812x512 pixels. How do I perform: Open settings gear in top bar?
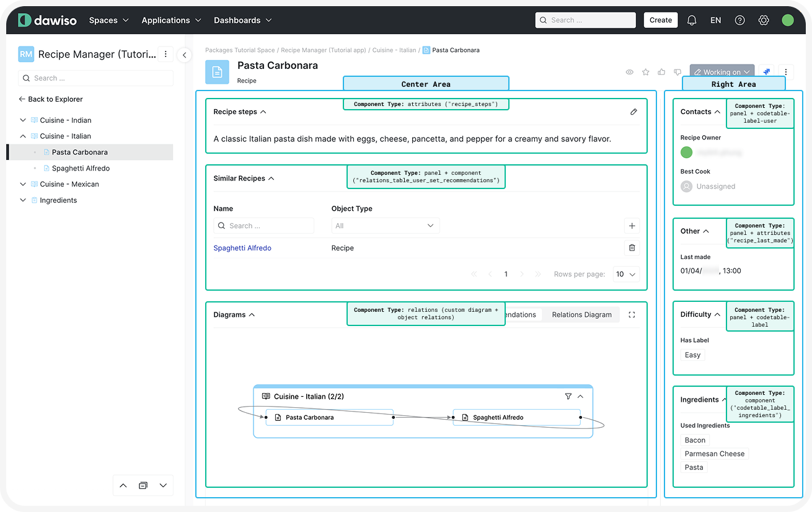pyautogui.click(x=764, y=20)
